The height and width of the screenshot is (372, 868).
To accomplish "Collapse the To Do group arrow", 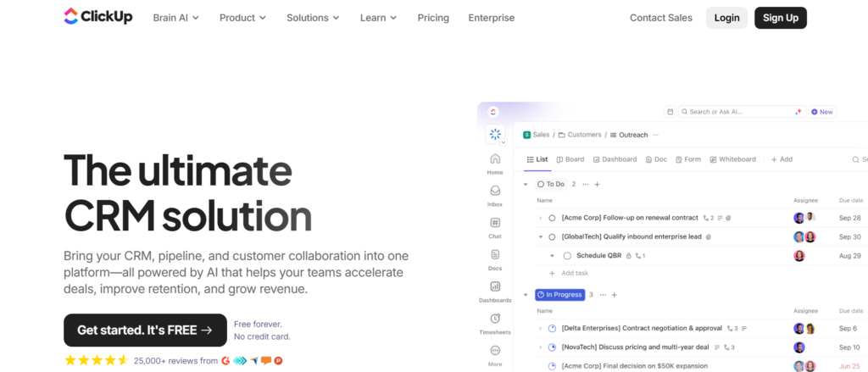I will pyautogui.click(x=526, y=184).
